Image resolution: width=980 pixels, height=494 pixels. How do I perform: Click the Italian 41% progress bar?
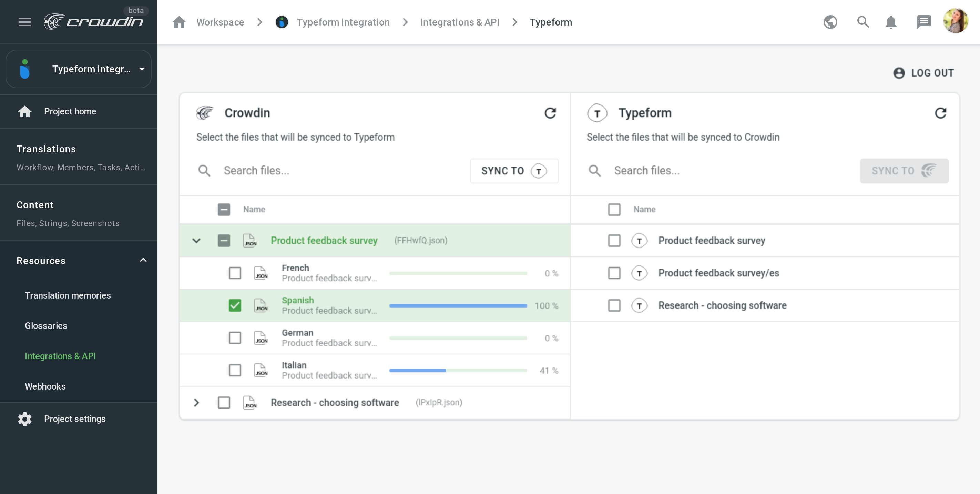click(458, 370)
